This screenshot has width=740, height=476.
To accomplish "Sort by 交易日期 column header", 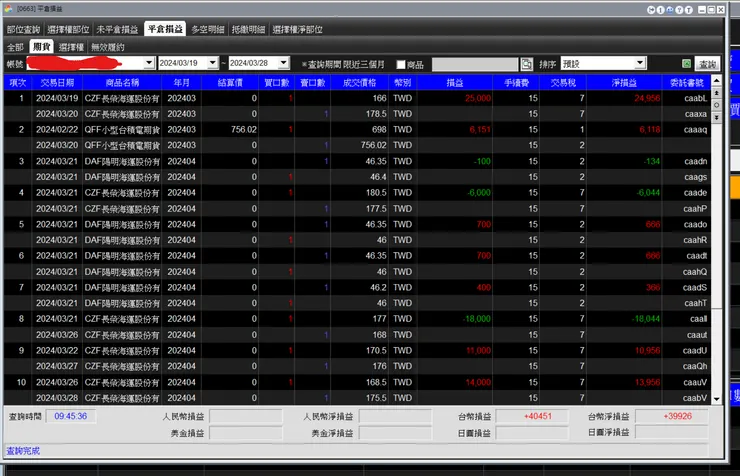I will point(57,83).
